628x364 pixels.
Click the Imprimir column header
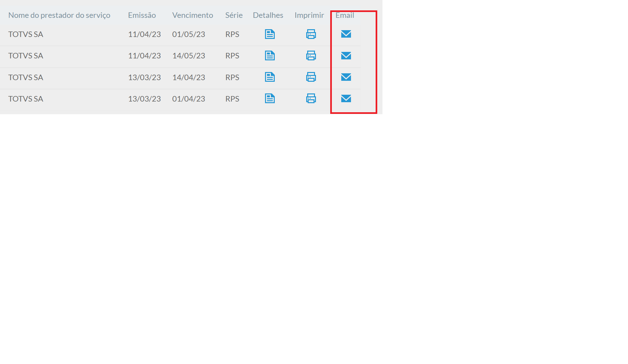point(309,15)
